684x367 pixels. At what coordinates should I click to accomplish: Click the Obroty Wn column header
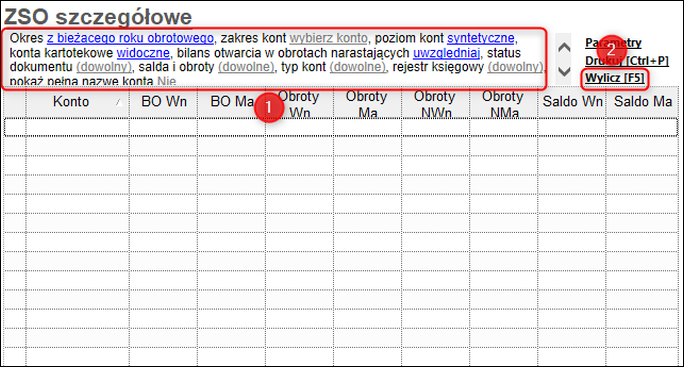point(300,103)
